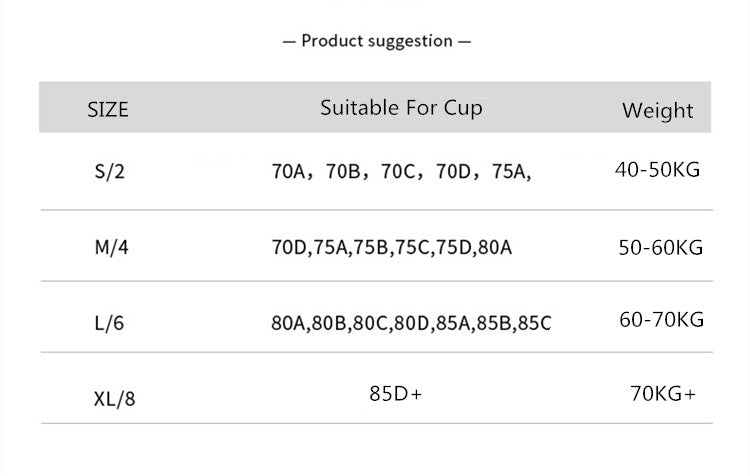
Task: Click the 85D+ cup cell
Action: pos(396,394)
